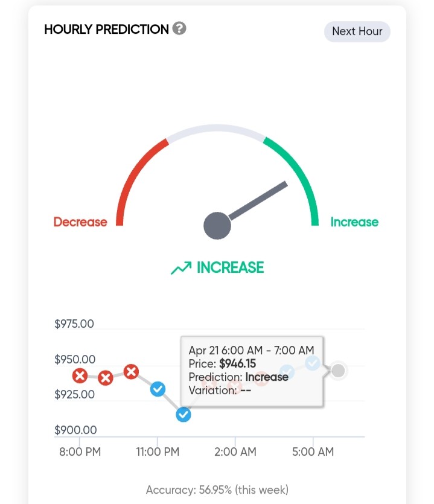The height and width of the screenshot is (504, 434).
Task: Click the gauge needle hub
Action: (217, 226)
